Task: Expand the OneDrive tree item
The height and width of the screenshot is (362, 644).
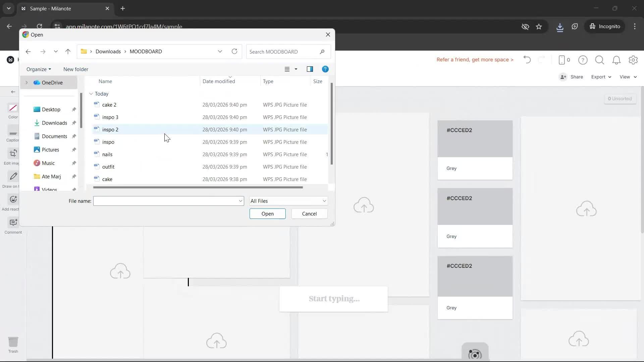Action: click(26, 82)
